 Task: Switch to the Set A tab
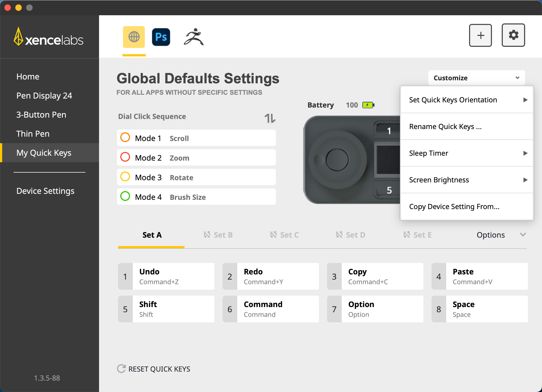tap(152, 235)
